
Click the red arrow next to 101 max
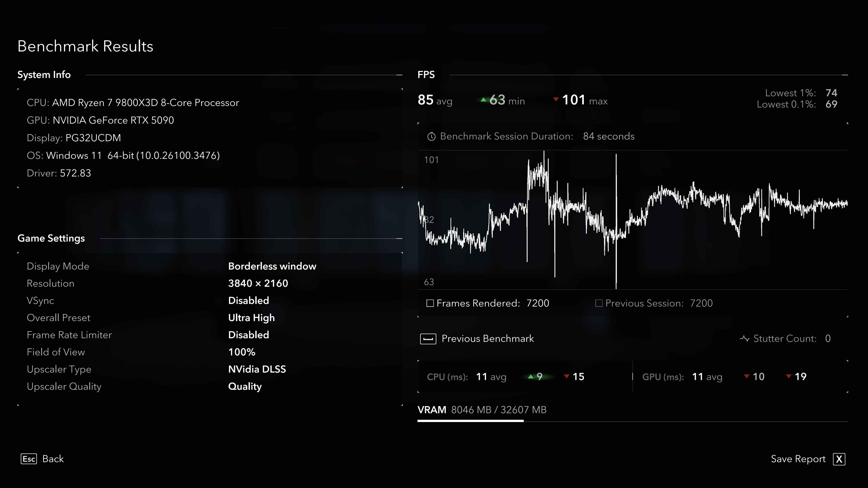coord(556,99)
